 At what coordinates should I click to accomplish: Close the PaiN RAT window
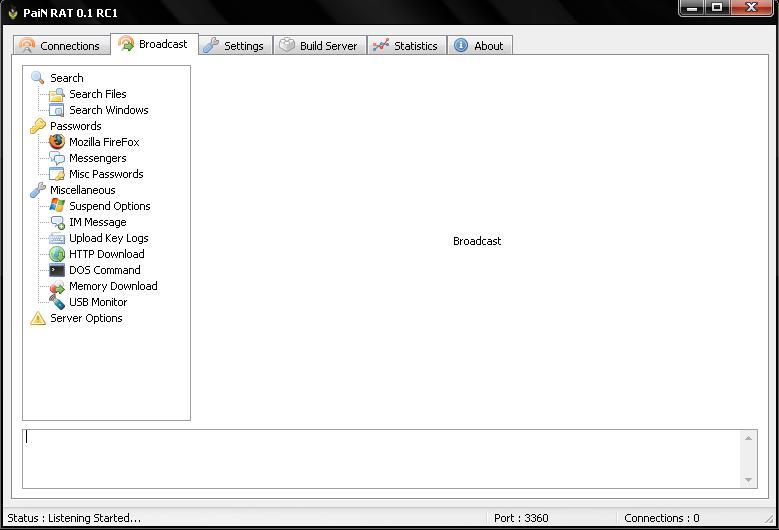[752, 7]
